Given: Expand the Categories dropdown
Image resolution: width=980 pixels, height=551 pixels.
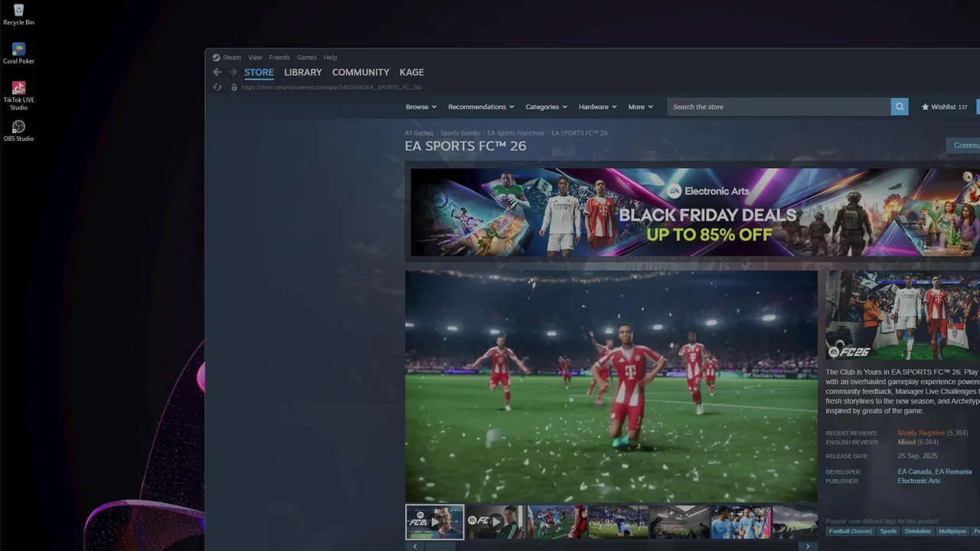Looking at the screenshot, I should click(546, 107).
